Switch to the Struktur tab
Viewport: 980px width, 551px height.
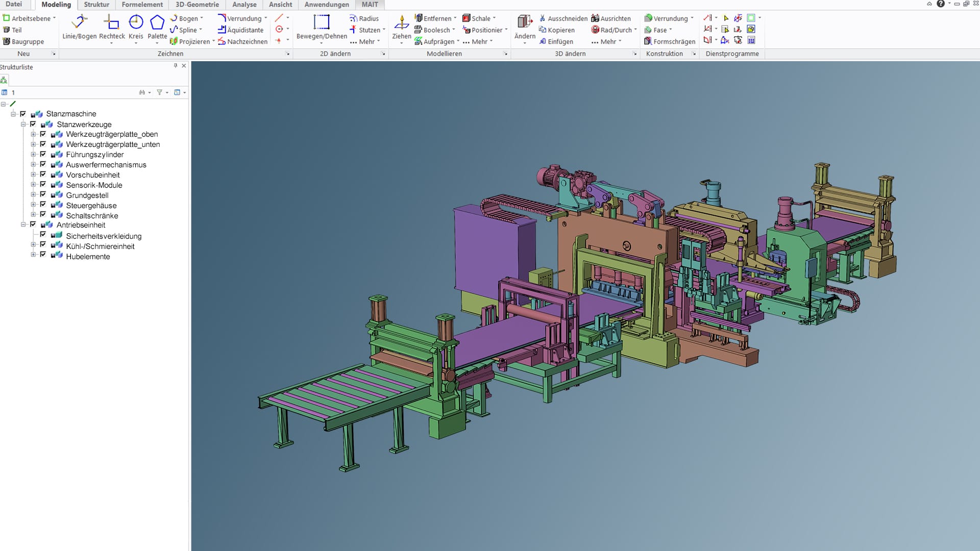coord(96,5)
